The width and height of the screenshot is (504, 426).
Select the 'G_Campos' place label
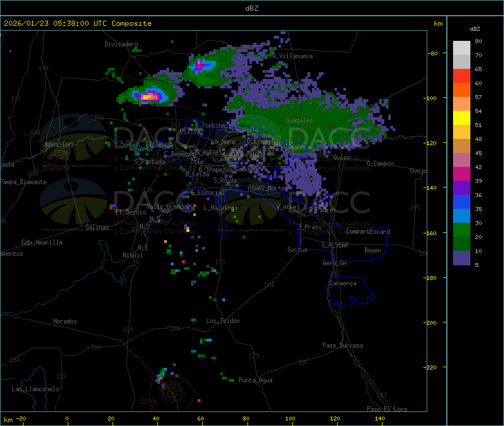tap(380, 163)
